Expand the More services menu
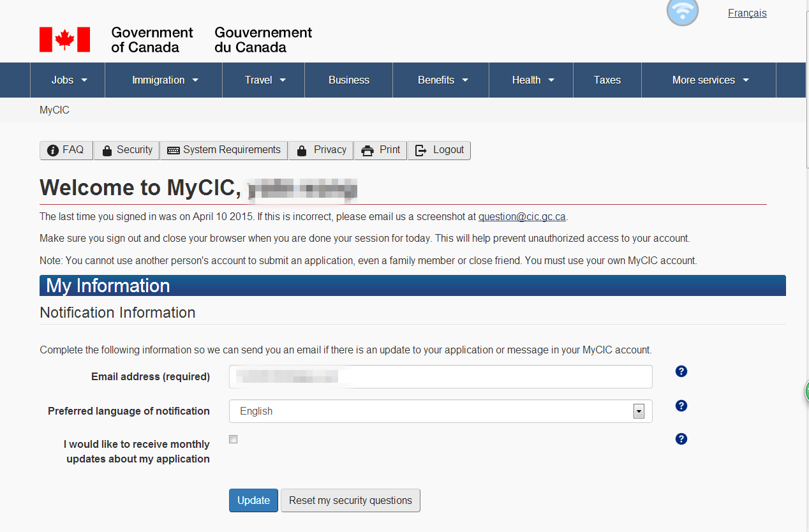This screenshot has width=809, height=532. click(x=709, y=80)
